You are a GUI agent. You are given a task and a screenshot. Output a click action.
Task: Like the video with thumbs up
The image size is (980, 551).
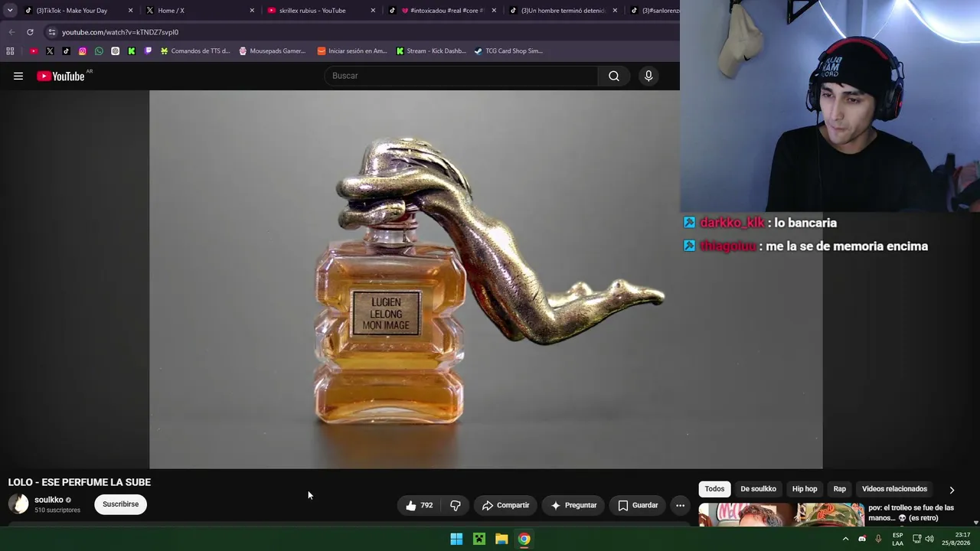point(419,505)
